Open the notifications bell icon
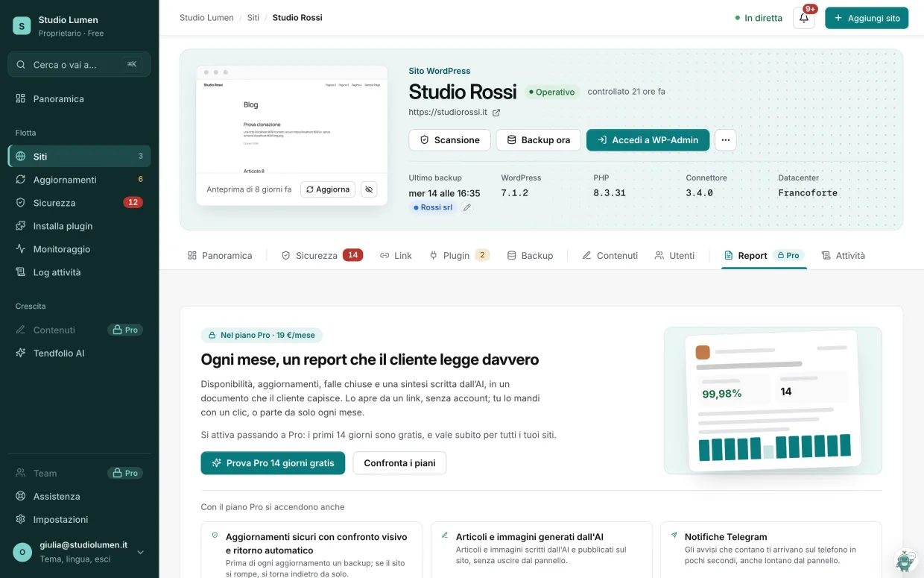924x578 pixels. (x=804, y=18)
